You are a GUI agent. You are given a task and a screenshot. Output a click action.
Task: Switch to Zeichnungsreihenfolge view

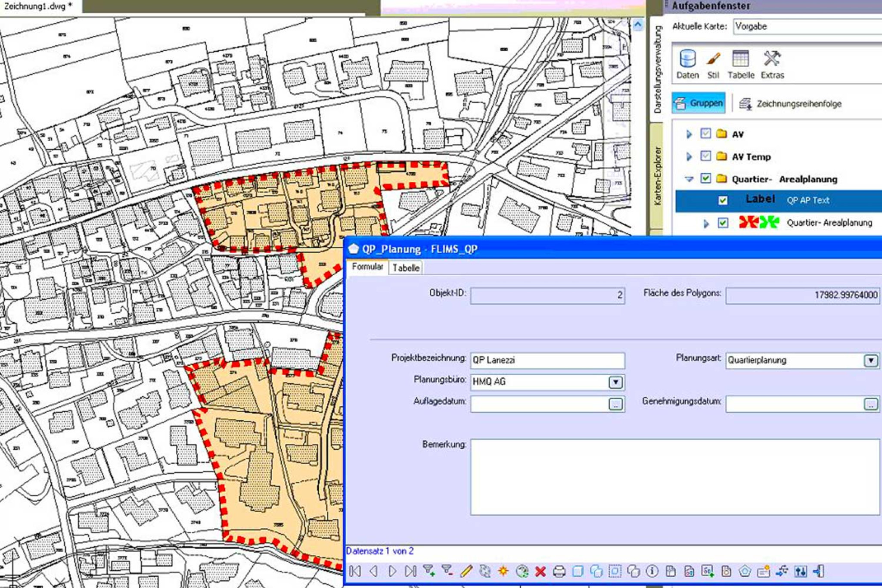tap(791, 103)
